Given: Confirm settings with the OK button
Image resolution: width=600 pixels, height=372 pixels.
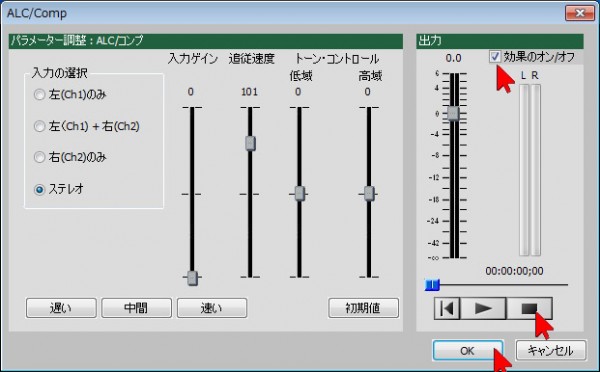Looking at the screenshot, I should [x=468, y=351].
